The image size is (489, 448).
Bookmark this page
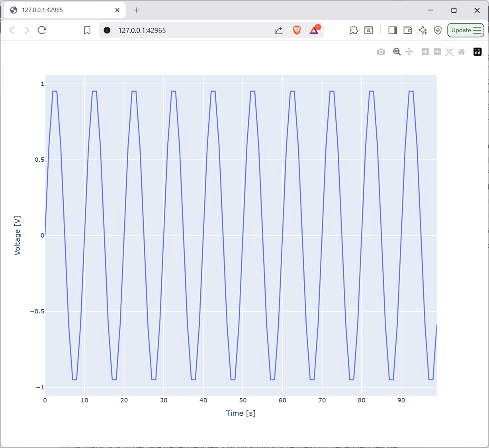87,30
